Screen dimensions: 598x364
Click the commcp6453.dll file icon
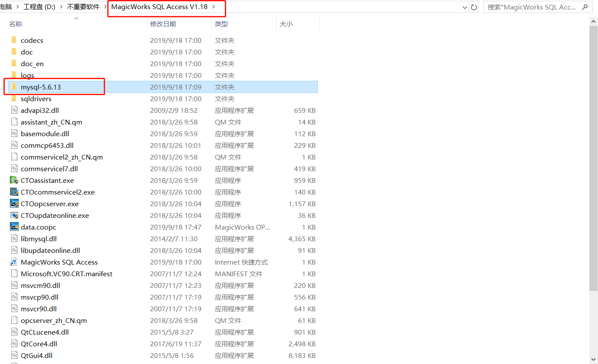[x=14, y=145]
